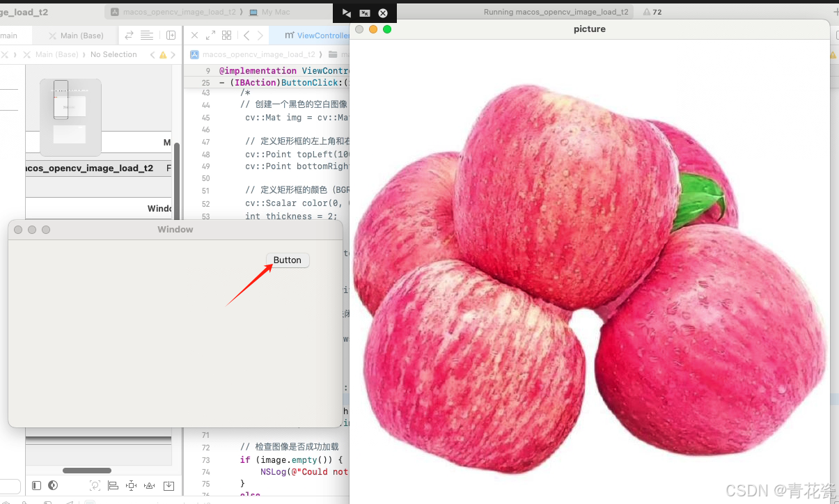This screenshot has height=504, width=839.
Task: Toggle the canvas appearance light/dark button
Action: click(53, 485)
